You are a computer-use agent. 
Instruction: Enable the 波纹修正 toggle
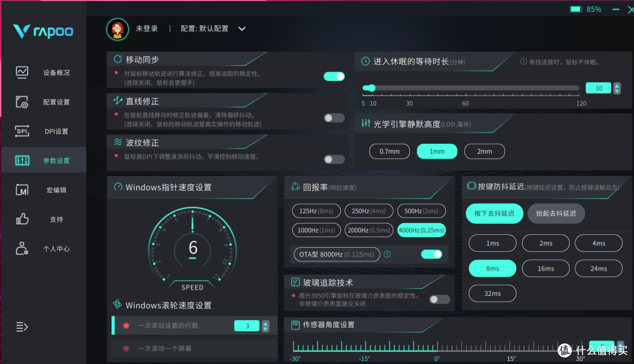334,159
